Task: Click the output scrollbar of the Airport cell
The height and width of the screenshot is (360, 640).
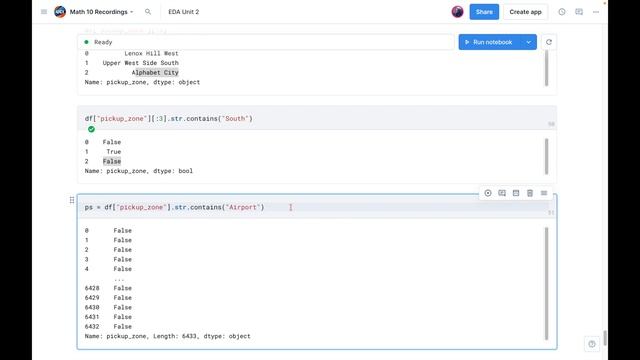Action: [546, 284]
